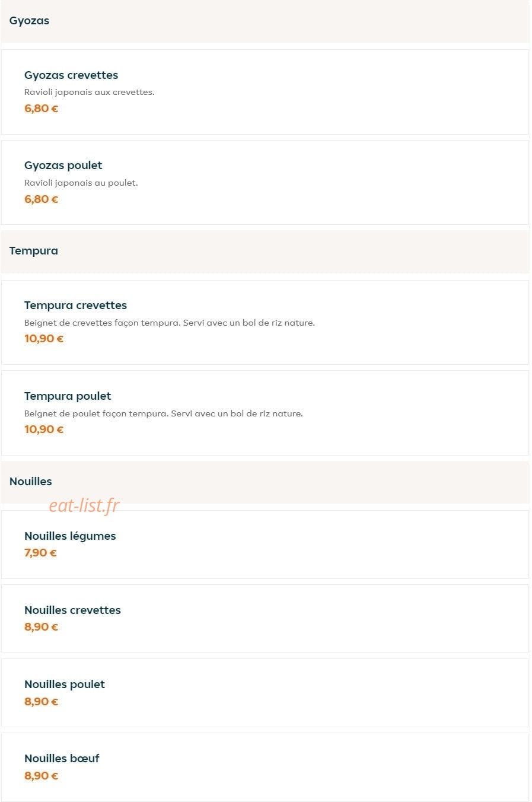Viewport: 532px width, 802px height.
Task: Click the 8,90 € price of Nouilles bœuf
Action: coord(41,776)
